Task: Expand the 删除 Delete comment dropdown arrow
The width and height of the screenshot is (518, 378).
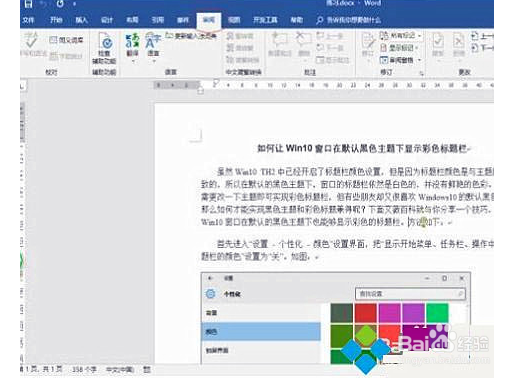Action: coord(304,61)
